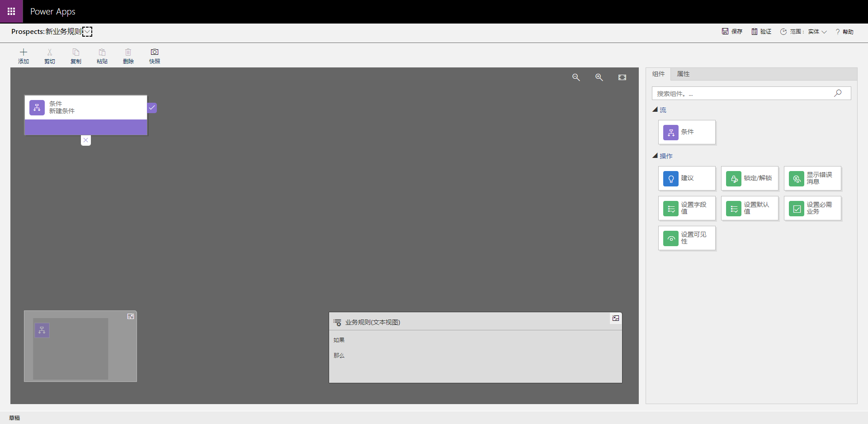The height and width of the screenshot is (424, 868).
Task: Open the Power Apps app launcher waffle
Action: 11,11
